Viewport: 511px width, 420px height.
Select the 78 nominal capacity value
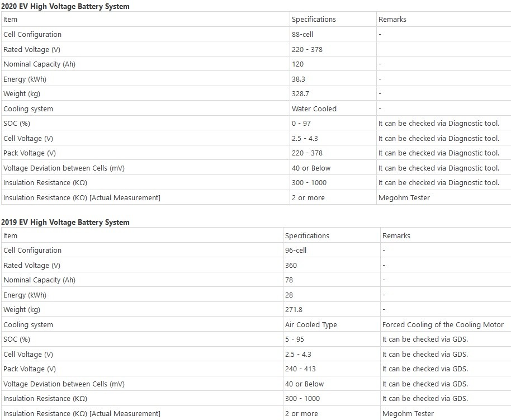point(288,280)
